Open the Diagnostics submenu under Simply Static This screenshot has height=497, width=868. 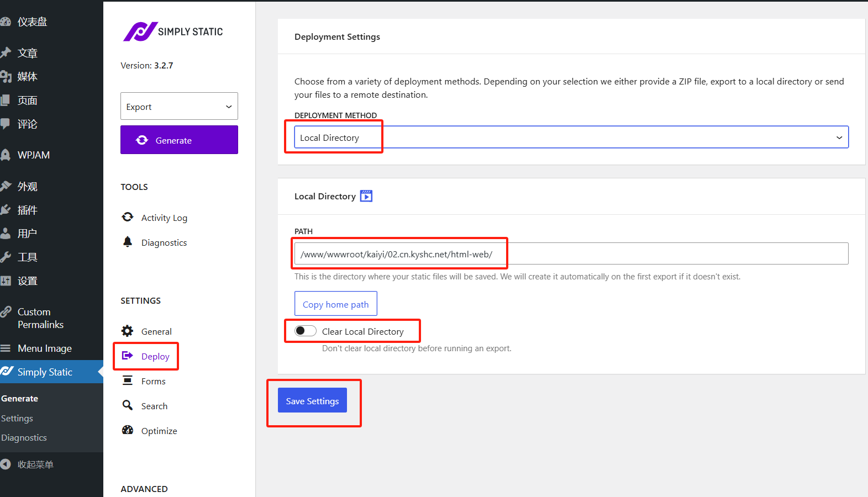pos(24,437)
